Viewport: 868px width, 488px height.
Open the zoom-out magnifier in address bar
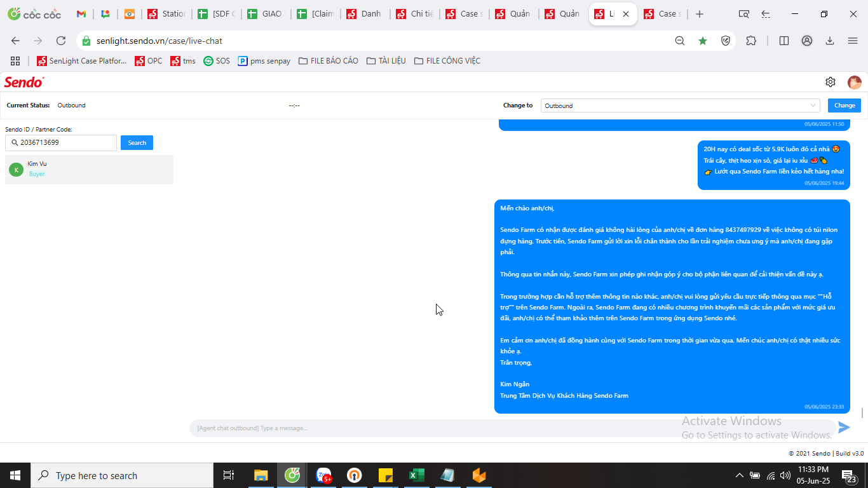[x=680, y=41]
